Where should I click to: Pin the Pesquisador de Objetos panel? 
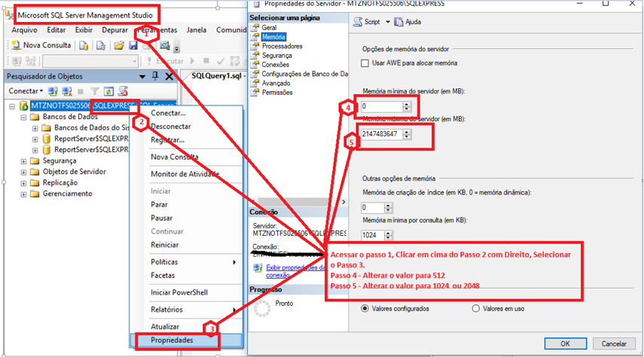coord(155,76)
